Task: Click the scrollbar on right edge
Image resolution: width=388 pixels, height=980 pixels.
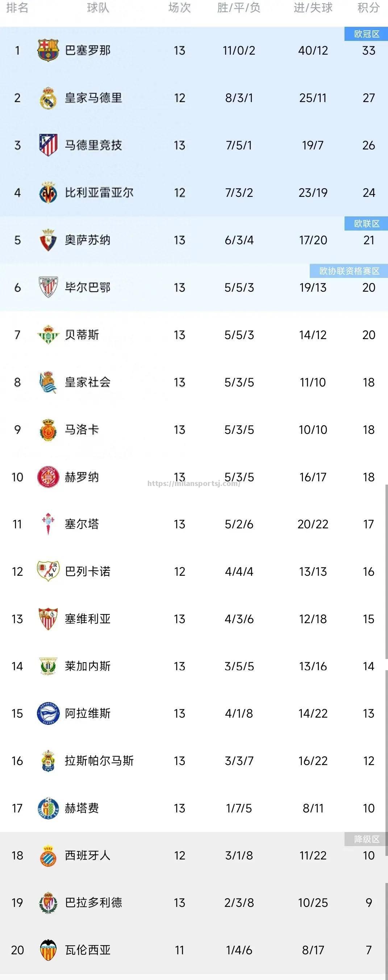Action: 386,571
